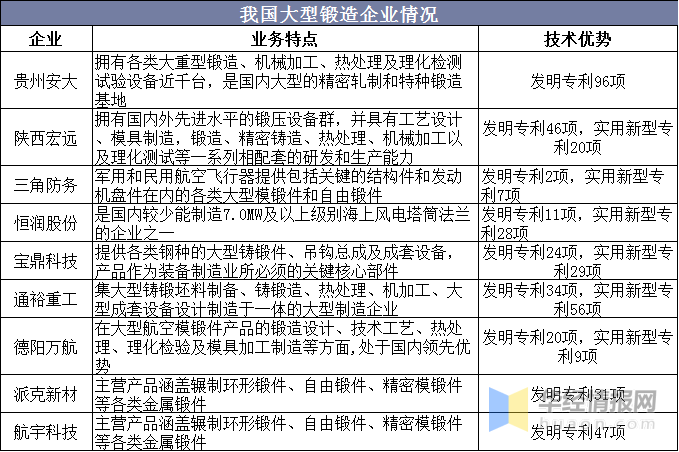Click the table title 我国大型锻造企业情况

point(339,14)
